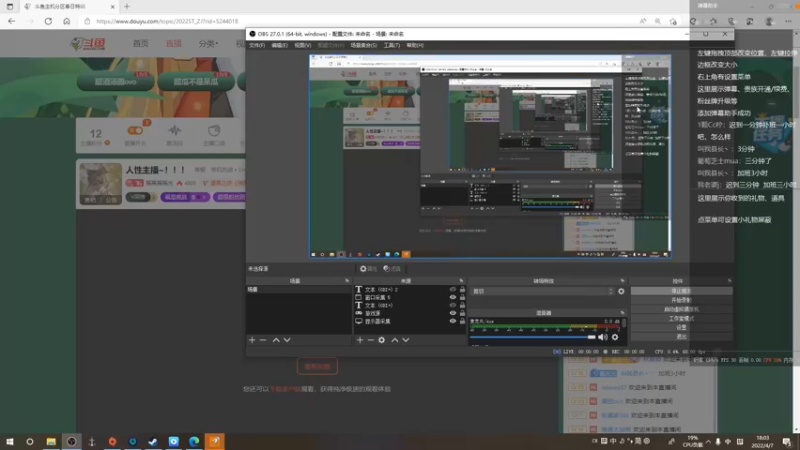The image size is (800, 450).
Task: Click 首页 link on Douyu navigation
Action: point(141,44)
